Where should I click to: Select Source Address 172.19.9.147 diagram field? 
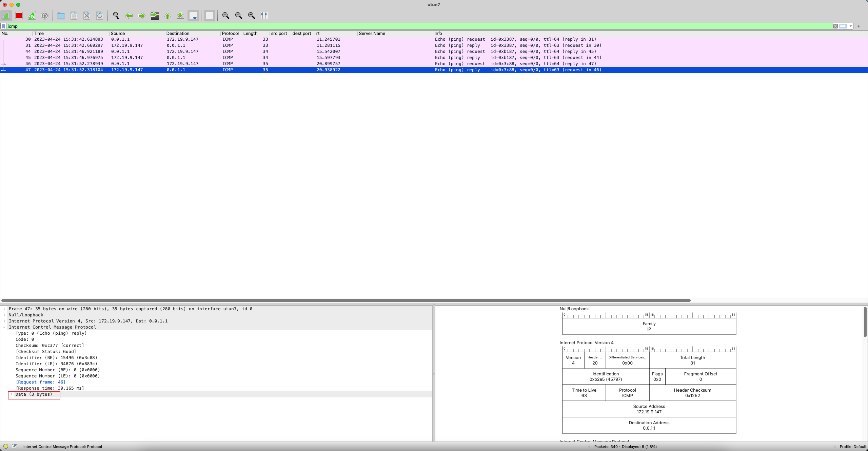point(649,409)
